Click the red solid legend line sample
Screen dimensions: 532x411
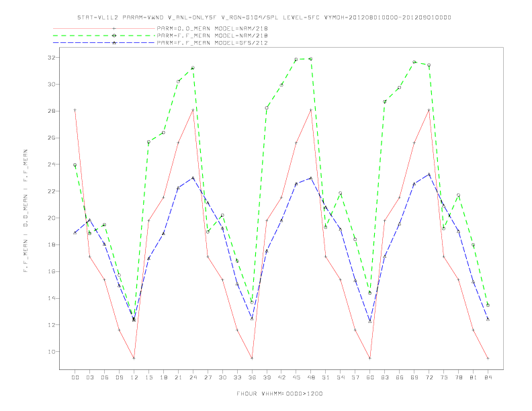click(104, 28)
